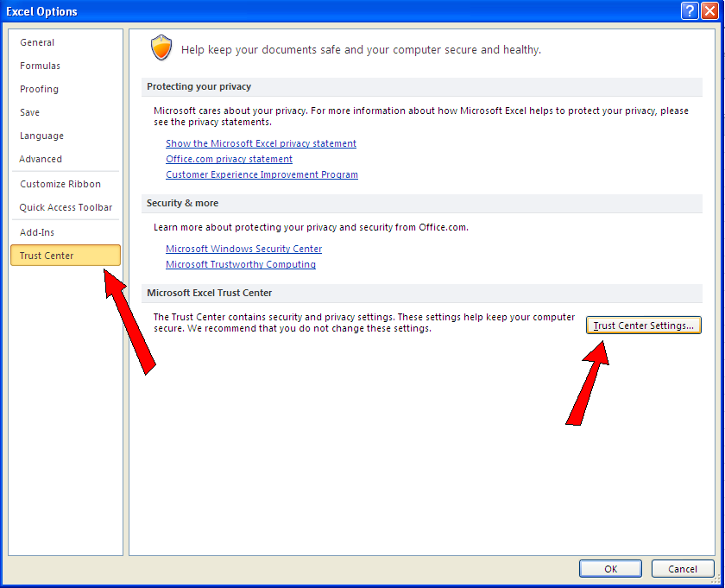The height and width of the screenshot is (588, 725).
Task: Open the Add-Ins page
Action: [36, 232]
